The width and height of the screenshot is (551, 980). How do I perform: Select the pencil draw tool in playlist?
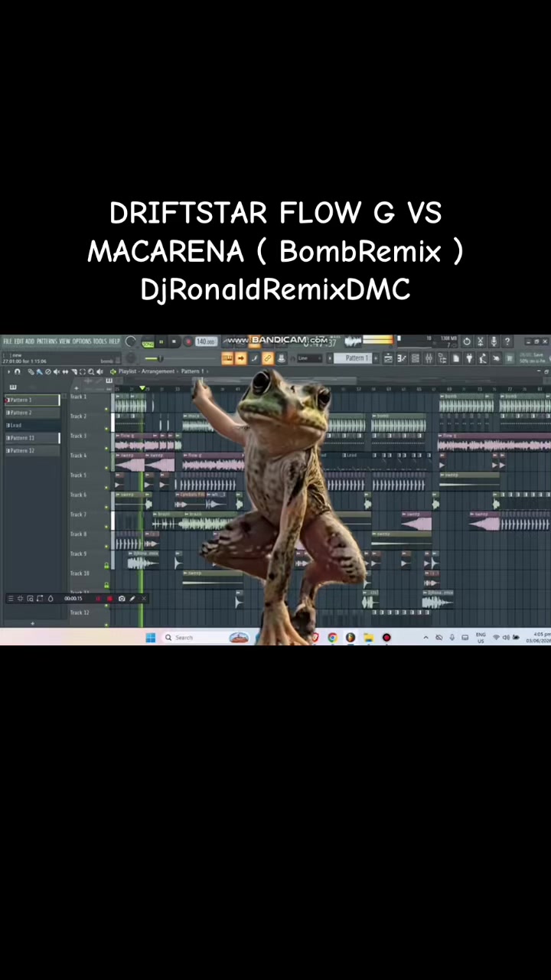31,371
